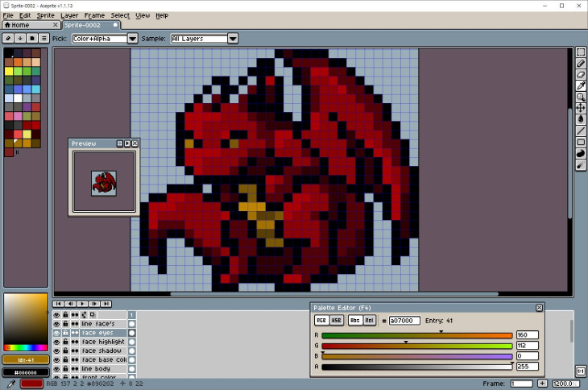Select the Eraser tool
Screen dimensions: 588x390
(581, 75)
